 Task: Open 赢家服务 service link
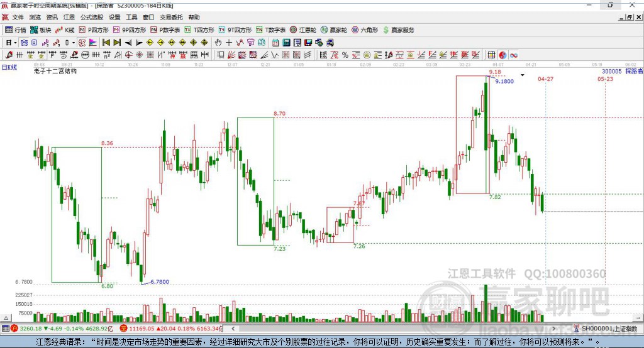(399, 30)
